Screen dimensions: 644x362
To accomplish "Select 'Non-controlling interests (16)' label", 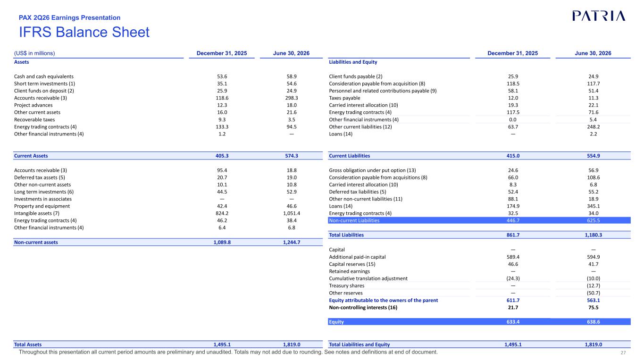I will 363,308.
